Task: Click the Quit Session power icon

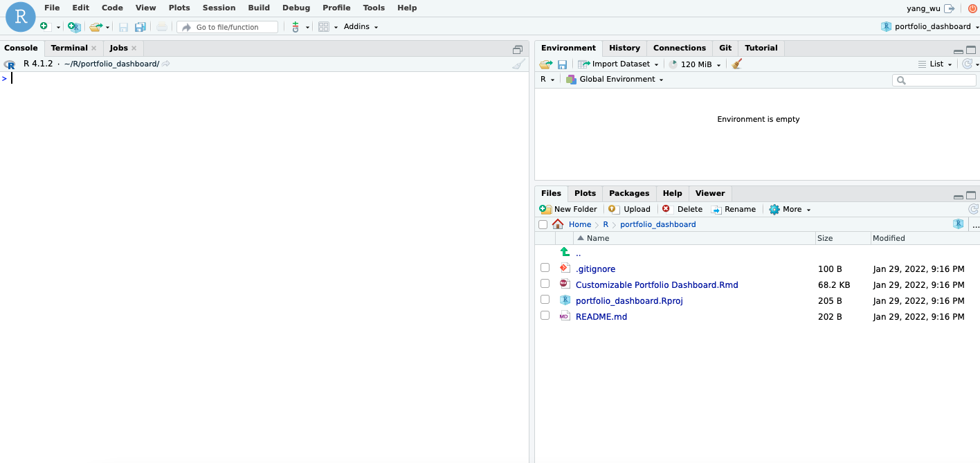Action: 972,8
